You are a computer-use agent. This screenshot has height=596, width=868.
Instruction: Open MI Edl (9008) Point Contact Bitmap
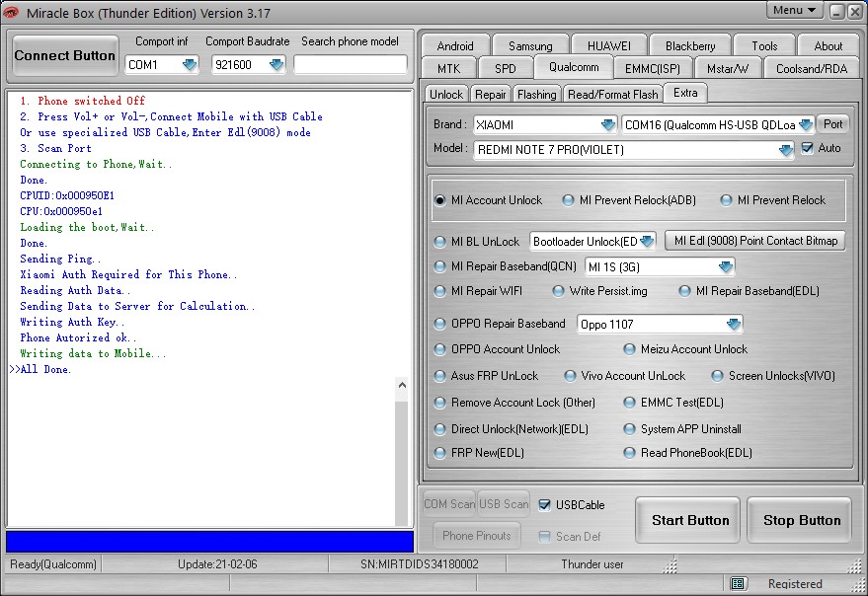coord(755,241)
